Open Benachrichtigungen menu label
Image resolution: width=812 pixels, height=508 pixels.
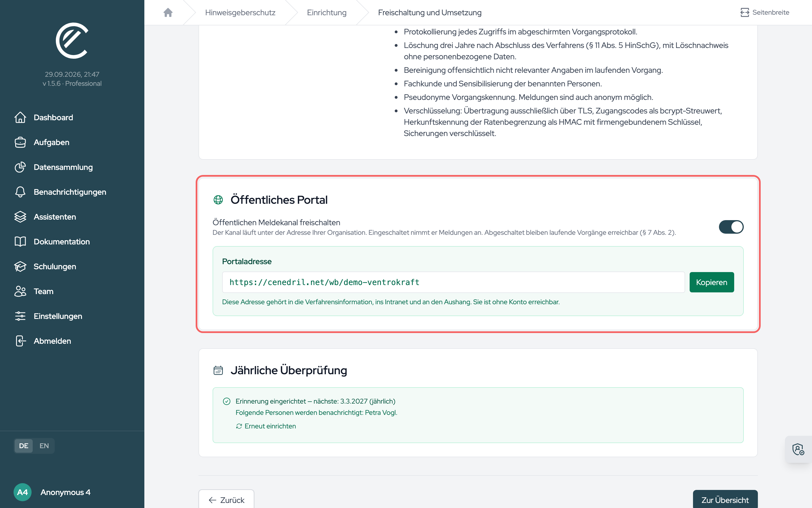pos(70,192)
